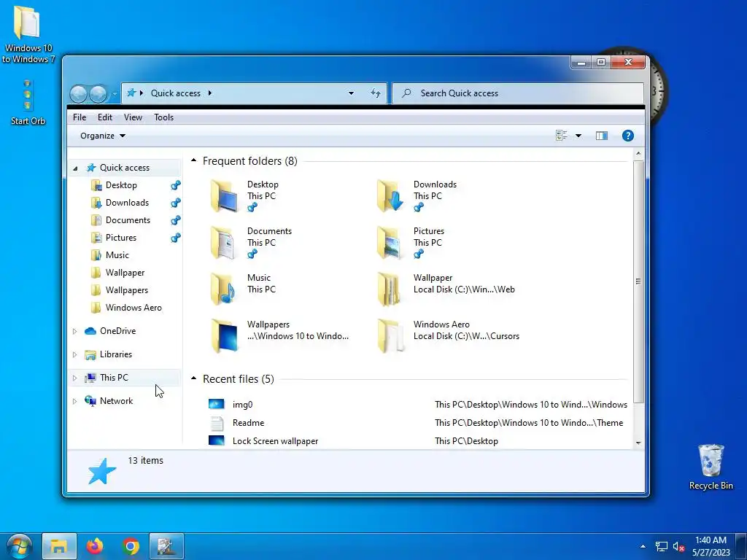Select Windows 10 to Windows 7 desktop folder
This screenshot has width=747, height=560.
[28, 34]
